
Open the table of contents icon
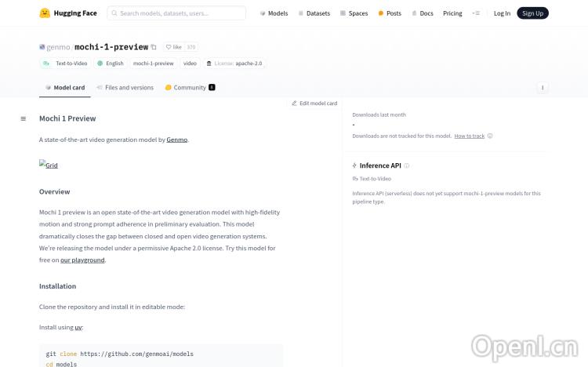point(24,118)
